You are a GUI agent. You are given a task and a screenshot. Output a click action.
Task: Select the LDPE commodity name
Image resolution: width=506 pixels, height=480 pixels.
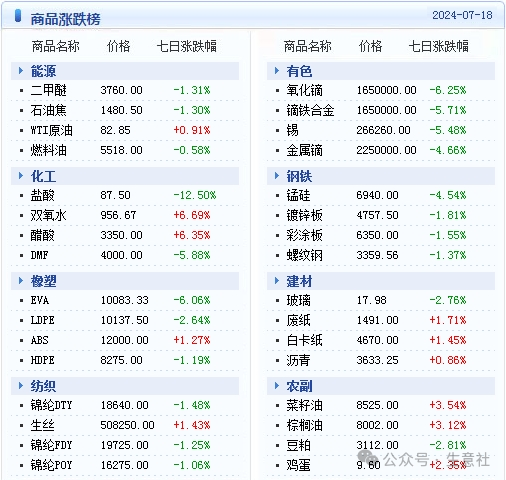click(43, 320)
